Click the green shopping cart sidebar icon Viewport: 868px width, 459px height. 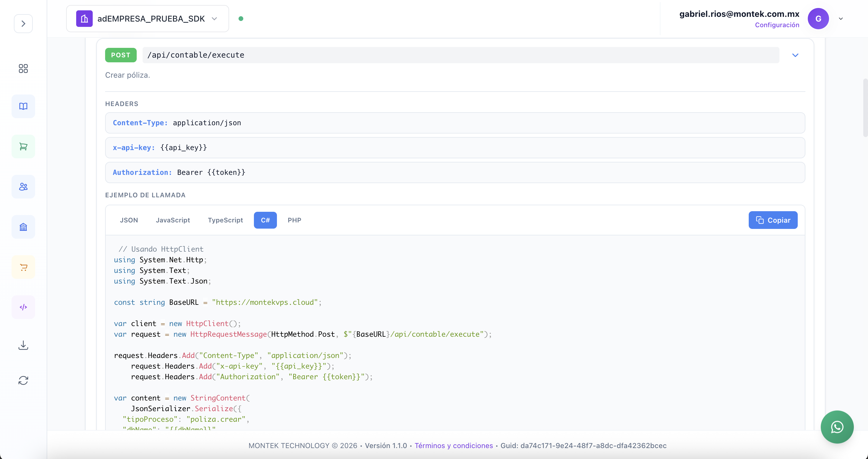pos(23,147)
